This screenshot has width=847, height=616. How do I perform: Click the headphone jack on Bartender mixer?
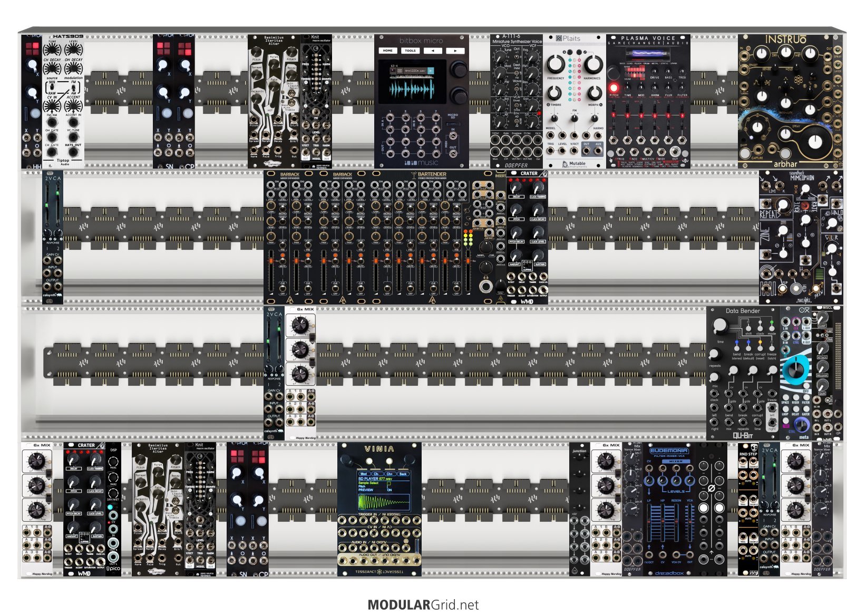pos(485,287)
